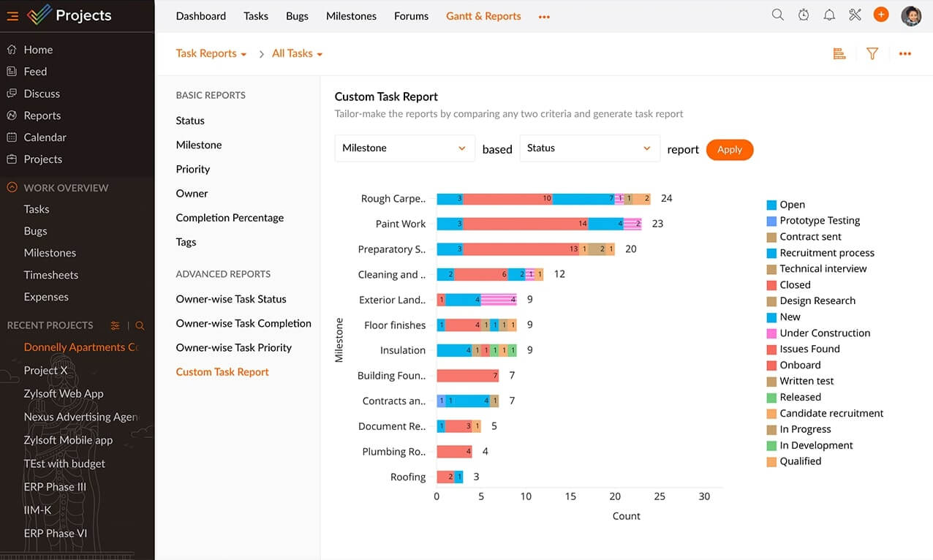The width and height of the screenshot is (933, 560).
Task: Open the Status criteria dropdown
Action: (x=589, y=148)
